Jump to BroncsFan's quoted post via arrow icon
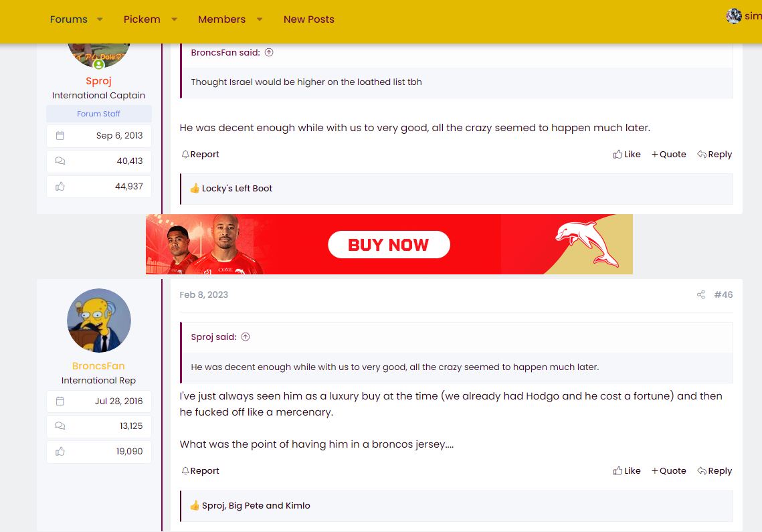The width and height of the screenshot is (762, 532). [269, 52]
